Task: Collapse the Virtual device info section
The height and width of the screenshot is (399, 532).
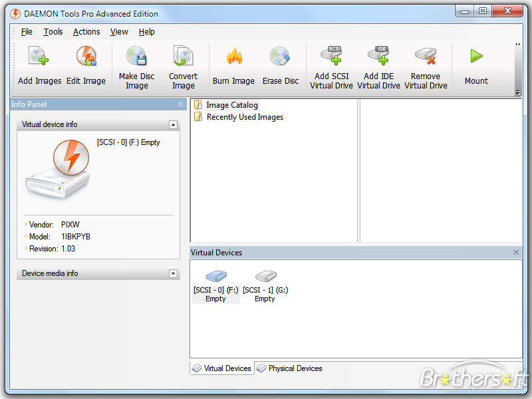Action: pos(173,125)
